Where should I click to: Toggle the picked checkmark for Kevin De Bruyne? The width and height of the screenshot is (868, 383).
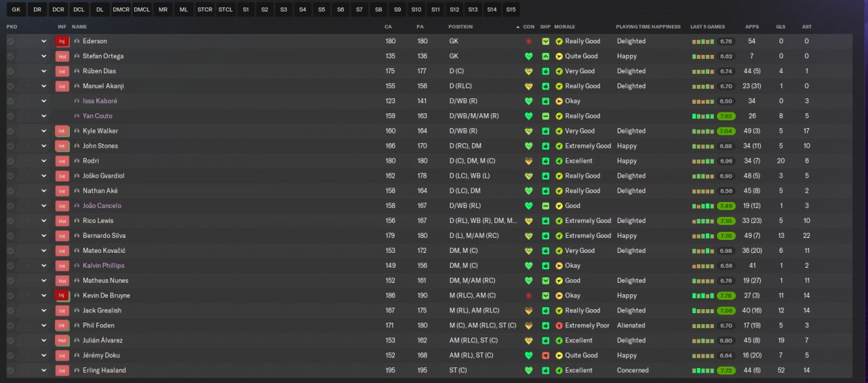10,296
